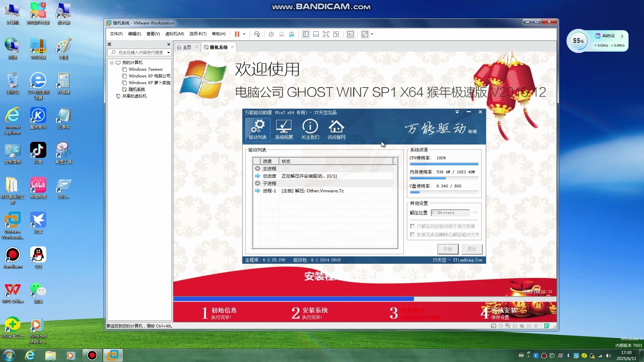This screenshot has width=644, height=362.
Task: Open the stretch view dropdown arrow
Action: click(x=372, y=34)
